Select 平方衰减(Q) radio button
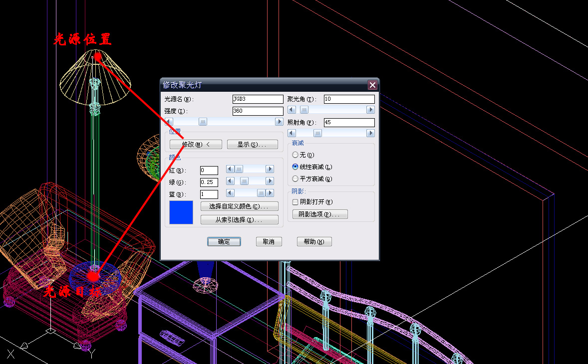588x364 pixels. click(312, 179)
